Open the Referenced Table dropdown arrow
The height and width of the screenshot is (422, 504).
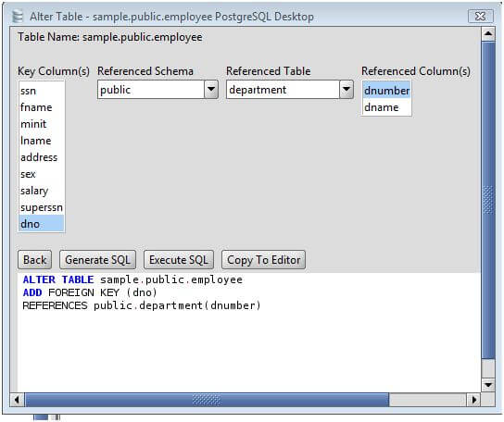pyautogui.click(x=346, y=89)
